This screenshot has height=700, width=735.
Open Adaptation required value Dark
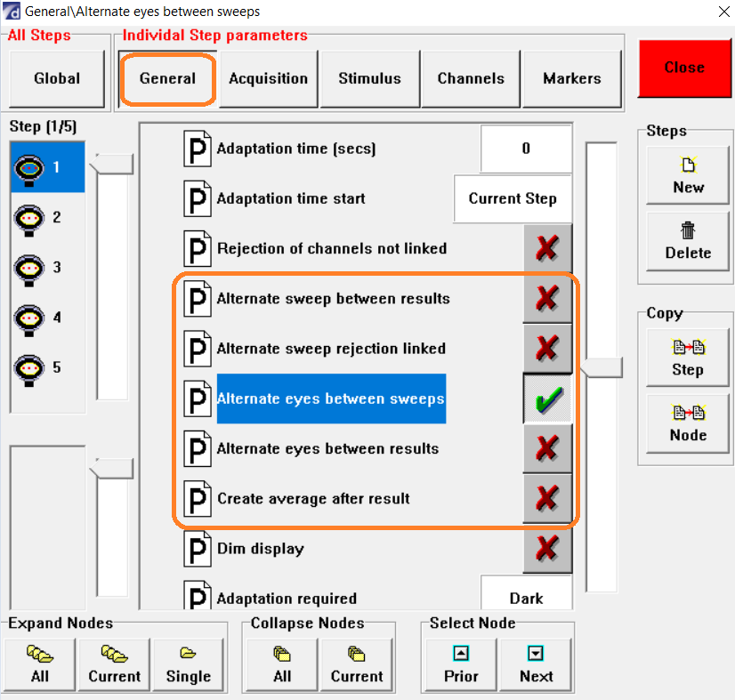point(526,592)
